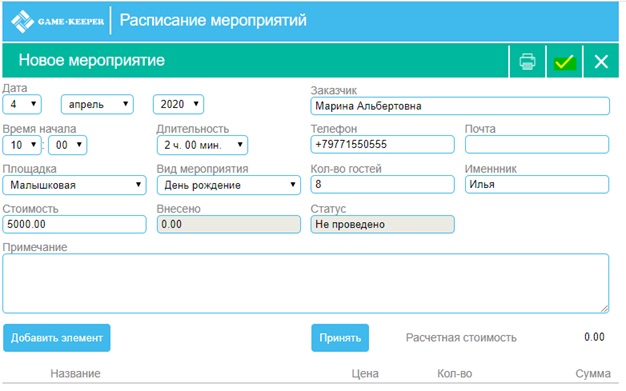The width and height of the screenshot is (626, 391).
Task: Focus the Заказчик customer name field
Action: pyautogui.click(x=460, y=106)
